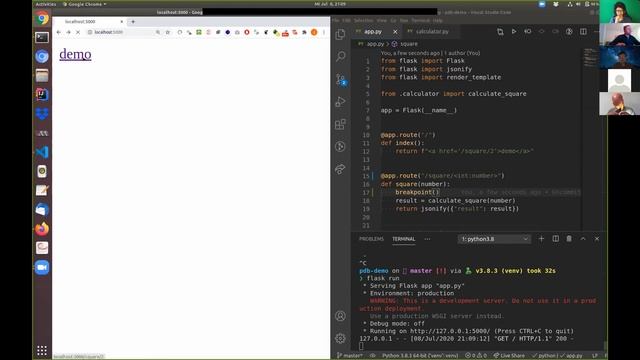The image size is (640, 360).
Task: Click errors and warnings count in status bar
Action: [x=476, y=356]
